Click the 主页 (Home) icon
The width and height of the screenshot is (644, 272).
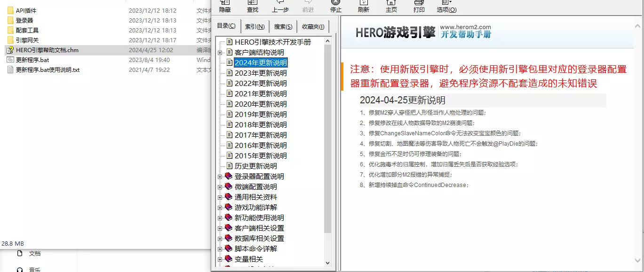pyautogui.click(x=391, y=7)
